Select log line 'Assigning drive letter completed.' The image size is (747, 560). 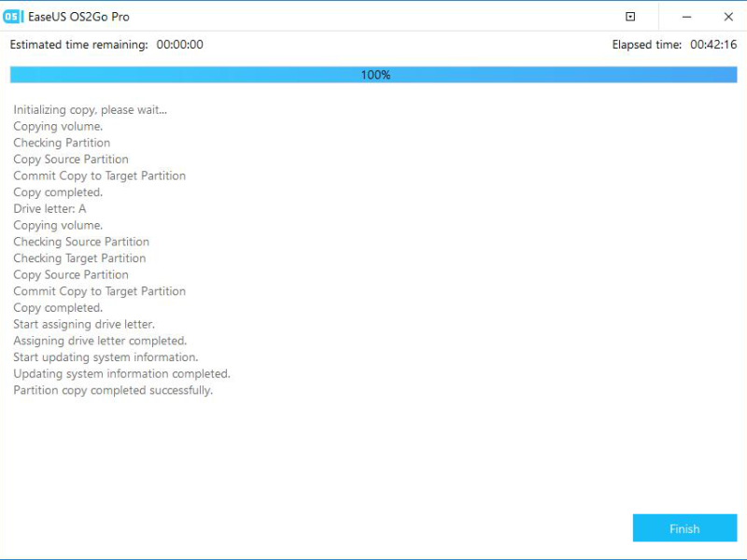click(x=100, y=341)
